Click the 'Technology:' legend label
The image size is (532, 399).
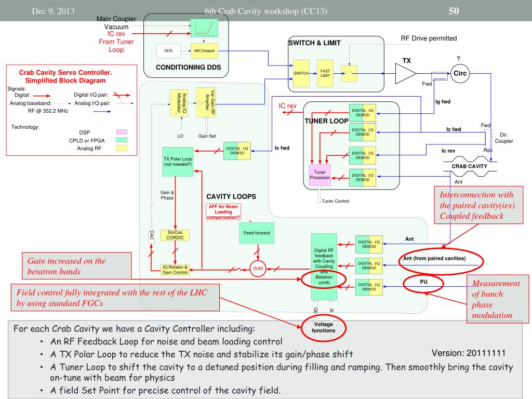tap(25, 127)
